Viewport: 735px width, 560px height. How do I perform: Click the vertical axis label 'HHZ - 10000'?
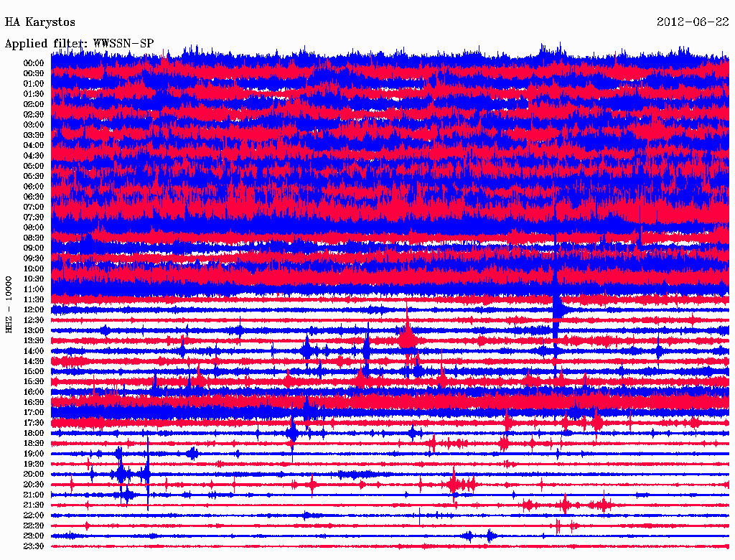(x=9, y=305)
